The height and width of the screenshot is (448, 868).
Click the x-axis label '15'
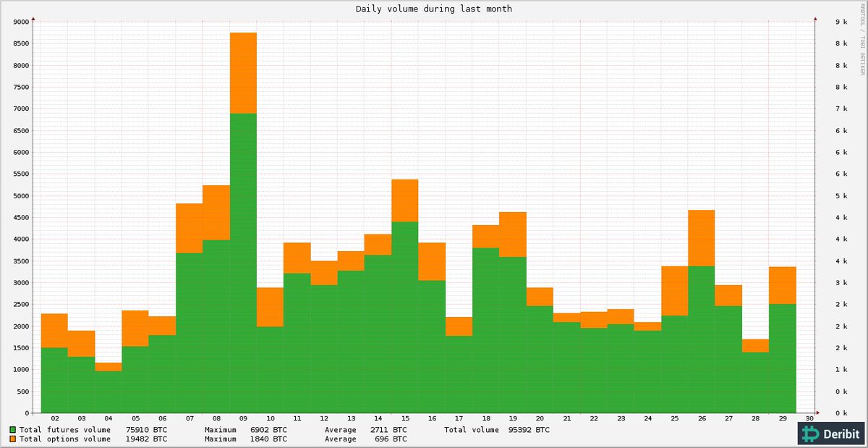405,419
